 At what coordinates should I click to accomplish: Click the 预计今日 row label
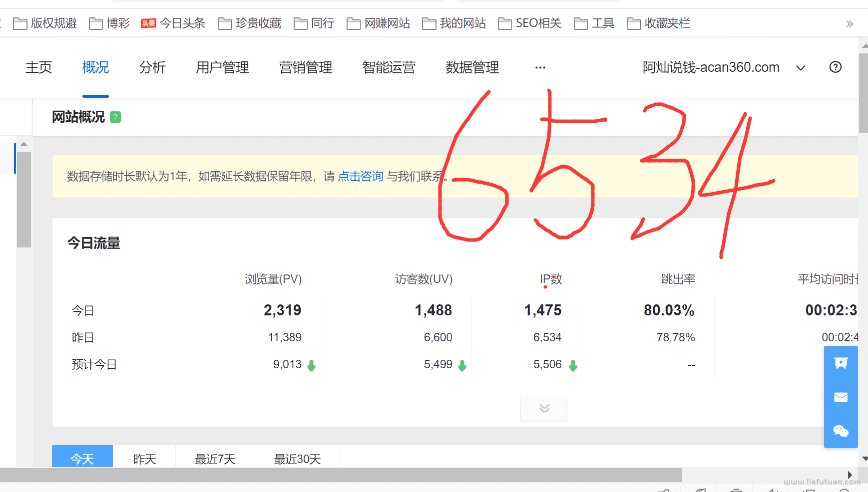point(94,364)
